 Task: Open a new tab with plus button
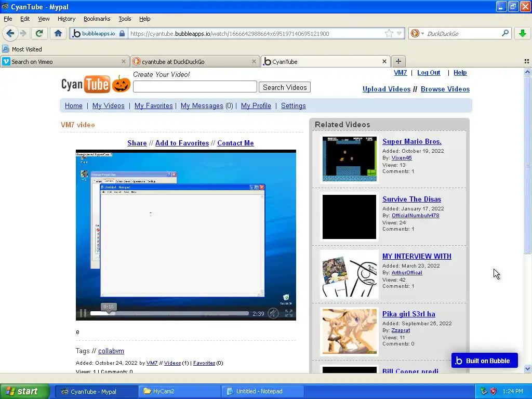398,61
